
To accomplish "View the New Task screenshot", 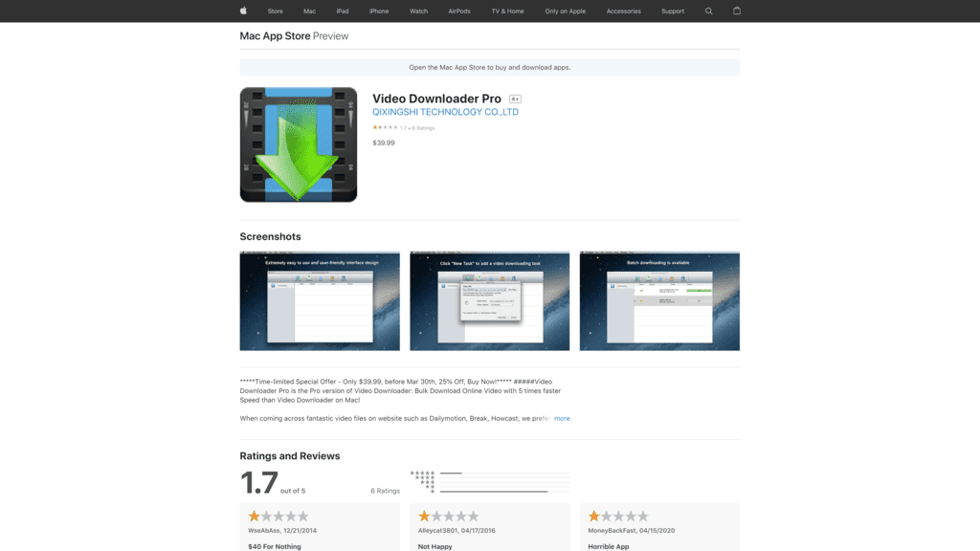I will [x=489, y=301].
